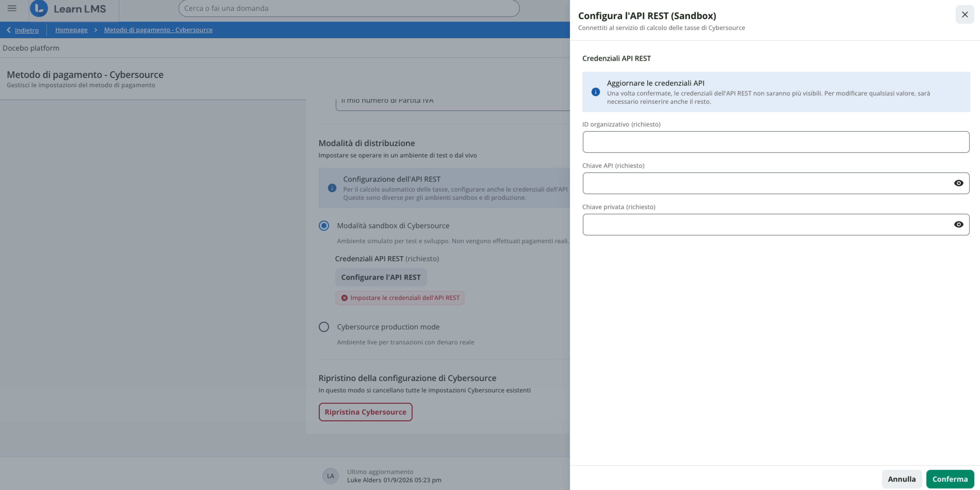Open Metodo di pagamento - Cybersource breadcrumb
This screenshot has height=490, width=980.
tap(158, 30)
